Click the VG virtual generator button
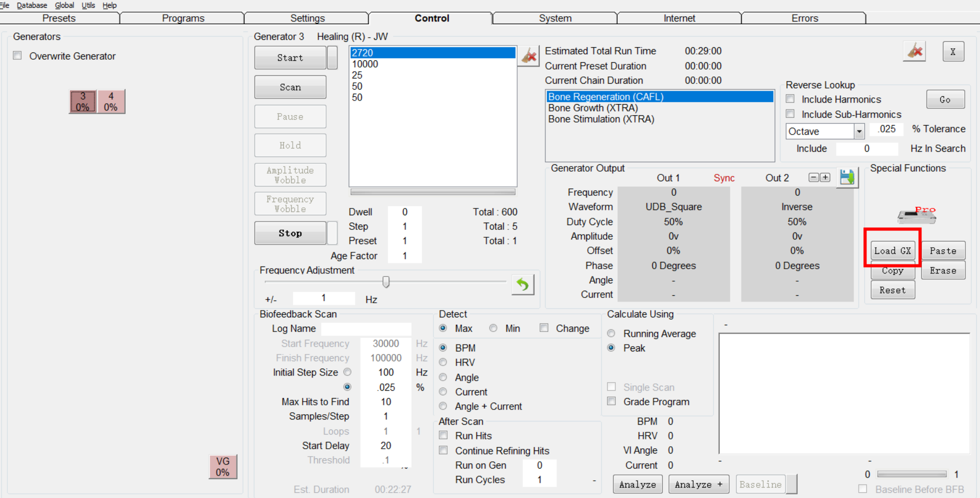Image resolution: width=980 pixels, height=498 pixels. click(x=223, y=467)
